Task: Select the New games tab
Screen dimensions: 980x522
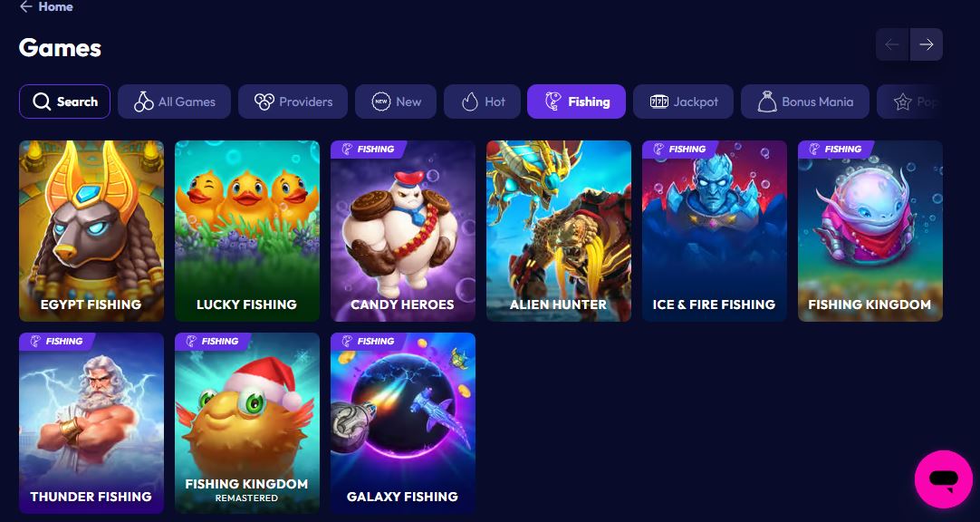Action: [x=396, y=101]
